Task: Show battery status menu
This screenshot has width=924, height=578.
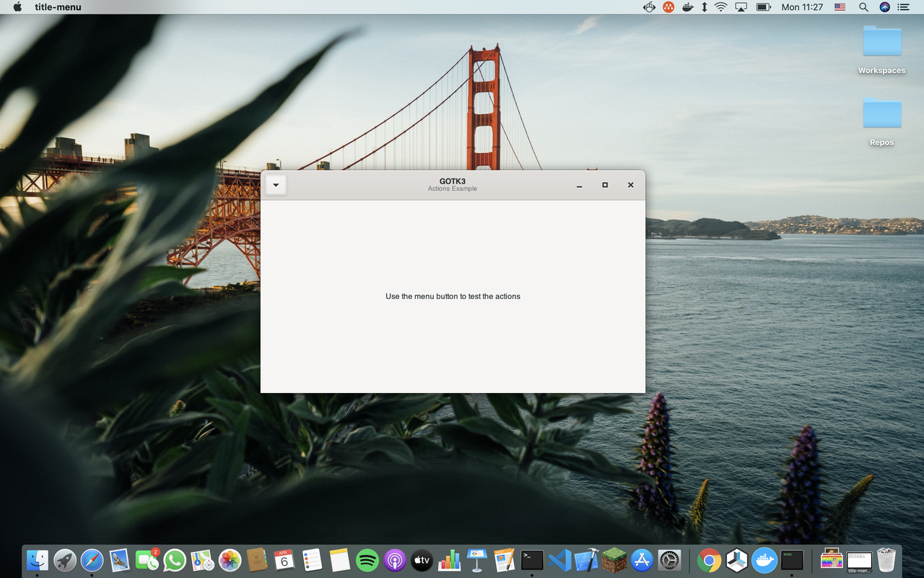Action: [764, 7]
